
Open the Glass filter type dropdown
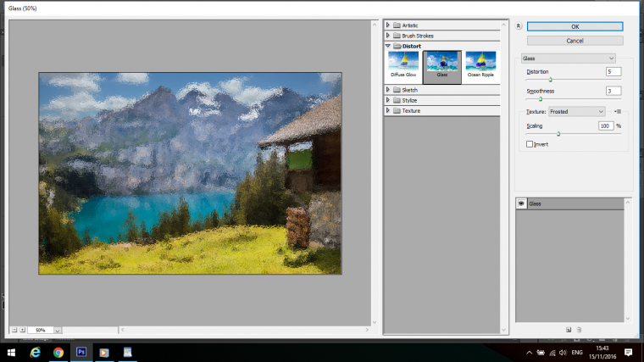click(568, 58)
